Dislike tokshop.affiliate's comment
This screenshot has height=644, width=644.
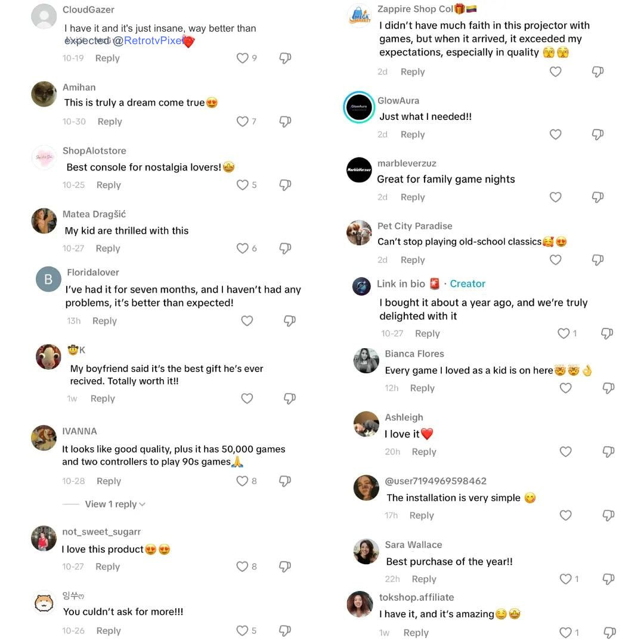[x=608, y=633]
